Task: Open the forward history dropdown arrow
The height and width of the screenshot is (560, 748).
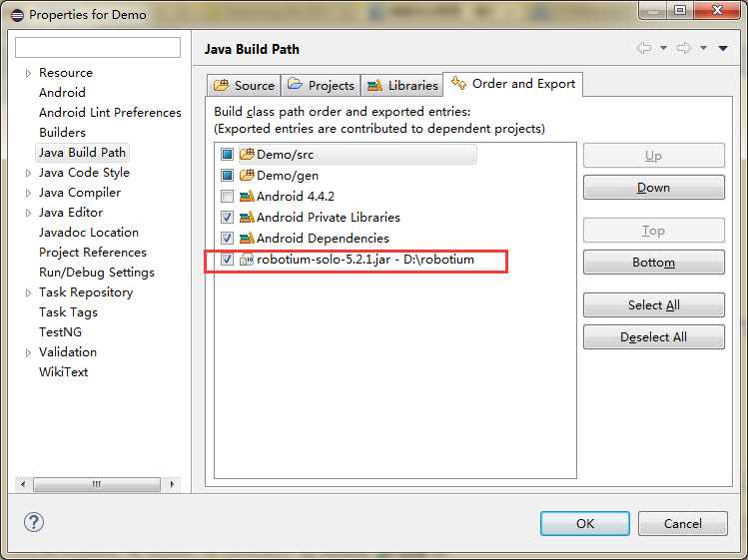Action: [x=703, y=48]
